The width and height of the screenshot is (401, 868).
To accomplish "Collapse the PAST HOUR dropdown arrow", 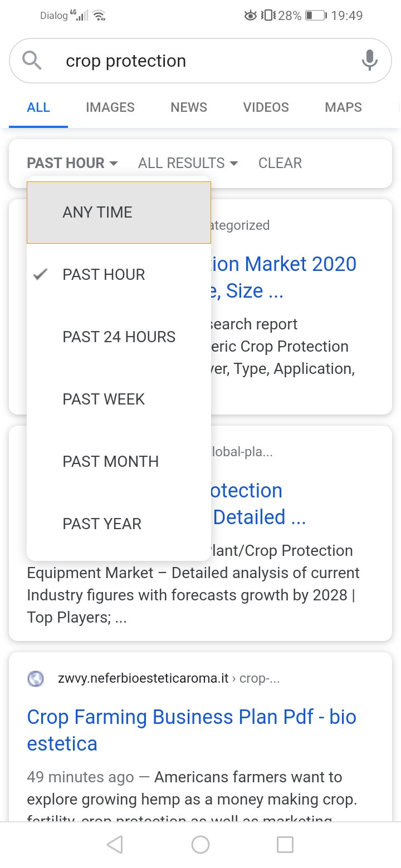I will 114,163.
